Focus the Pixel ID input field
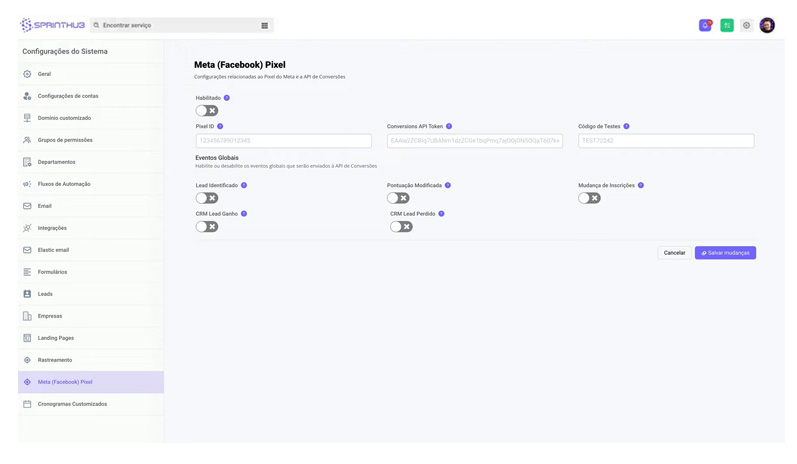797x464 pixels. (284, 141)
